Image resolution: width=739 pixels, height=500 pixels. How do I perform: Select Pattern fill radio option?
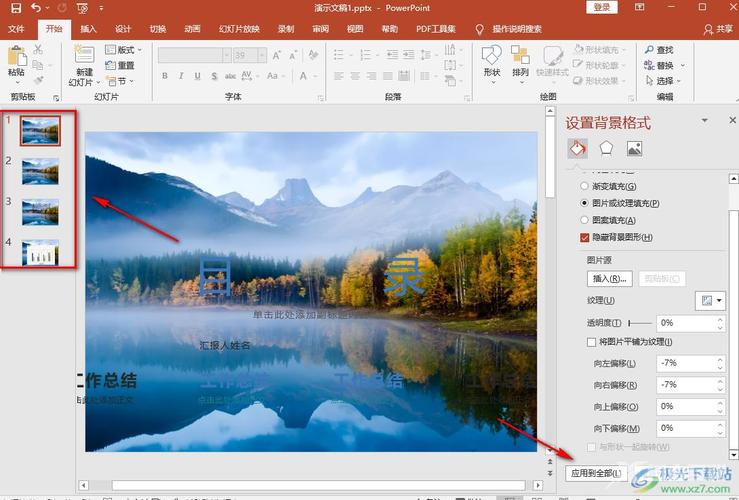(x=584, y=220)
